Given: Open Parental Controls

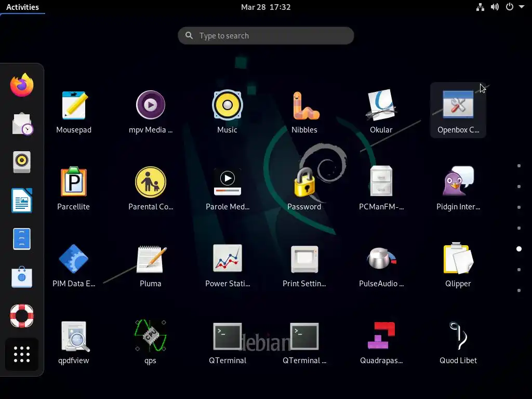Looking at the screenshot, I should point(151,188).
